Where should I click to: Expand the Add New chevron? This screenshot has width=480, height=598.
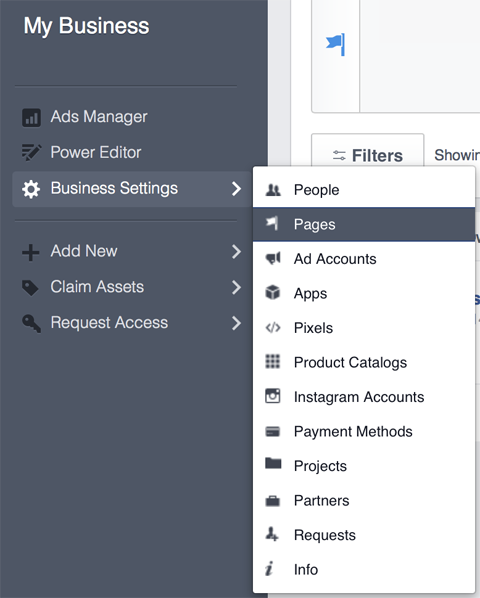pyautogui.click(x=236, y=252)
